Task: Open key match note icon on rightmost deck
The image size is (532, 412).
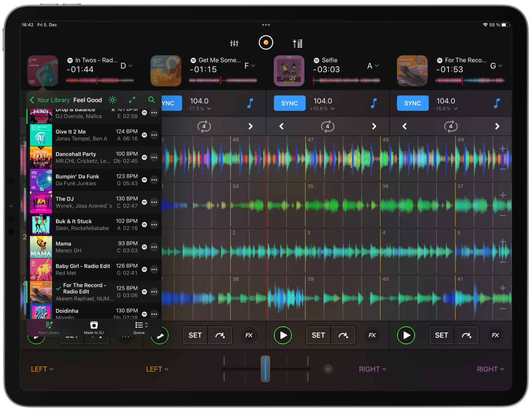Action: (x=497, y=103)
